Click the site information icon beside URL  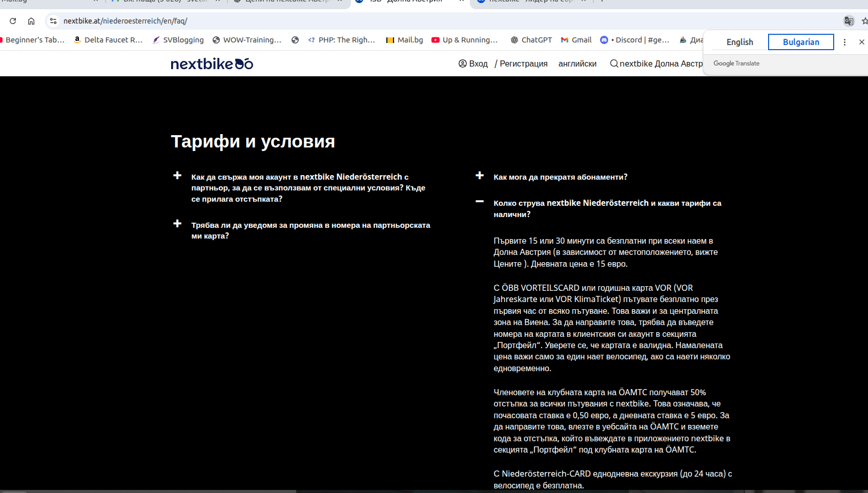pos(53,21)
